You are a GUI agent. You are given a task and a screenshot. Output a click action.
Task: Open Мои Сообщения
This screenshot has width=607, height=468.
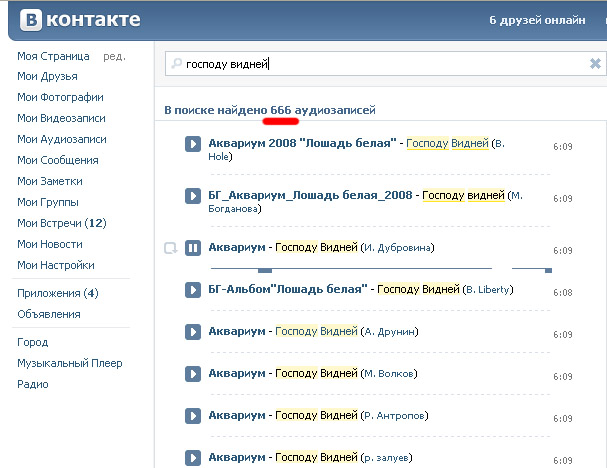click(x=58, y=160)
